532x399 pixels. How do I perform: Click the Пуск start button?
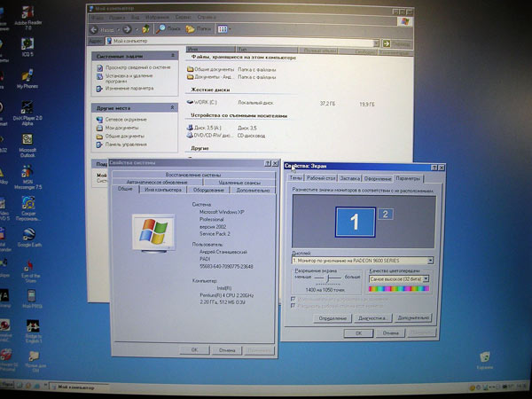(7, 386)
